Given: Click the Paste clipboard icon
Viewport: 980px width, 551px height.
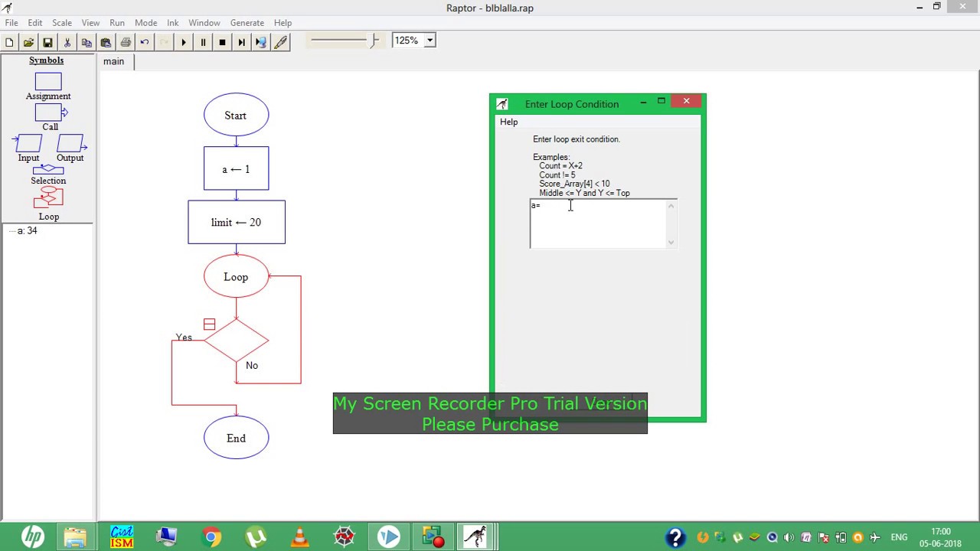Looking at the screenshot, I should [x=106, y=43].
